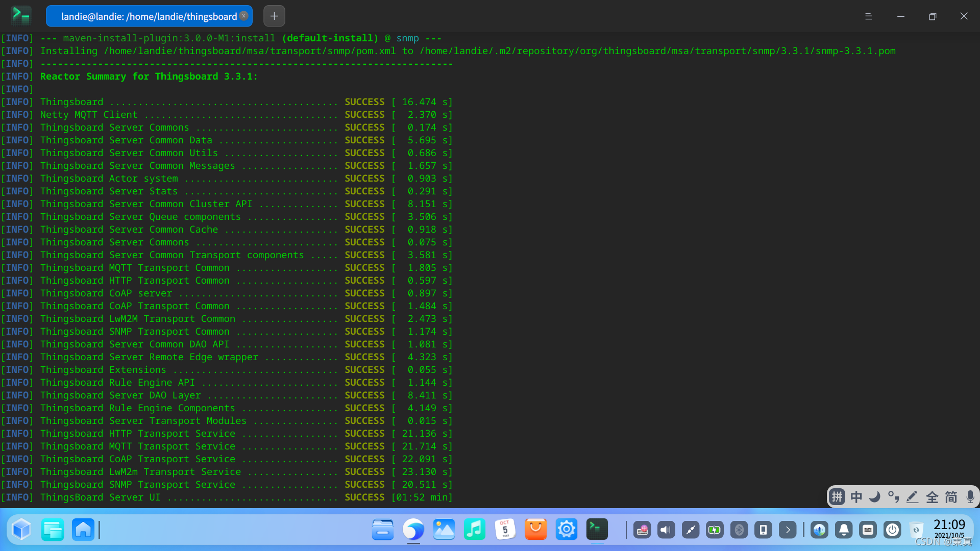Viewport: 980px width, 551px height.
Task: Launch the music player from the dock
Action: pos(475,530)
